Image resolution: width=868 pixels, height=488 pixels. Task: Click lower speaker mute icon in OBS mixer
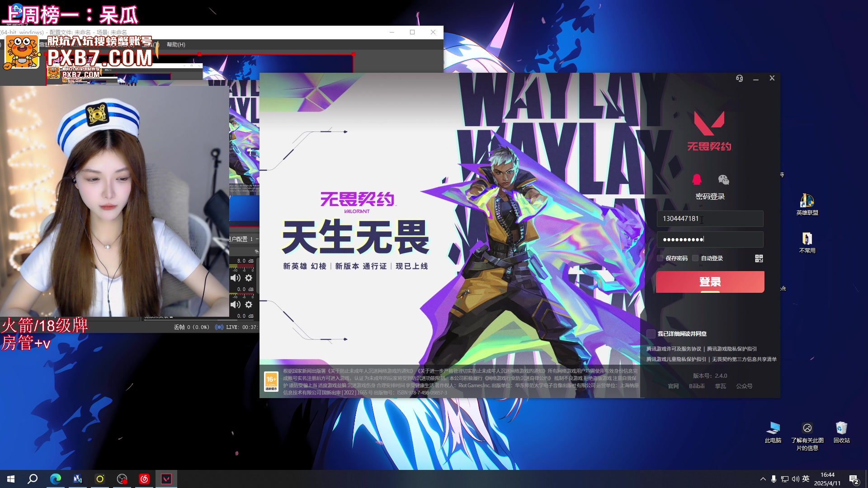[235, 305]
